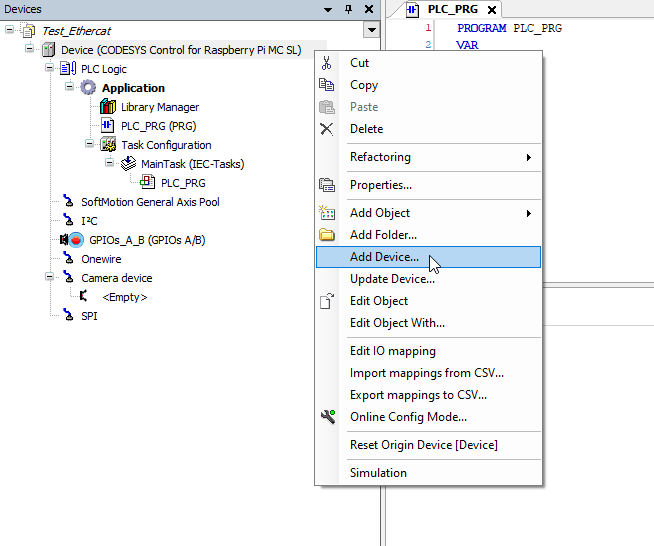
Task: Click the MainTask layered icon
Action: pos(128,164)
